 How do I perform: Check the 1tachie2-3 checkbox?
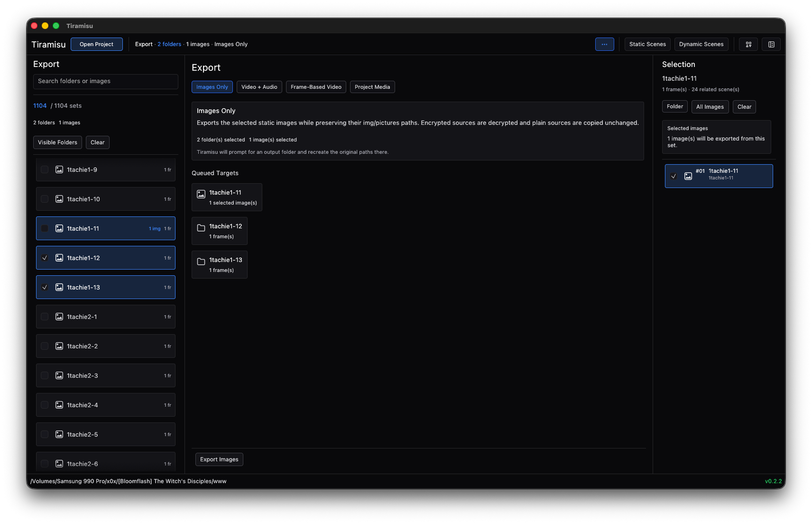click(45, 376)
